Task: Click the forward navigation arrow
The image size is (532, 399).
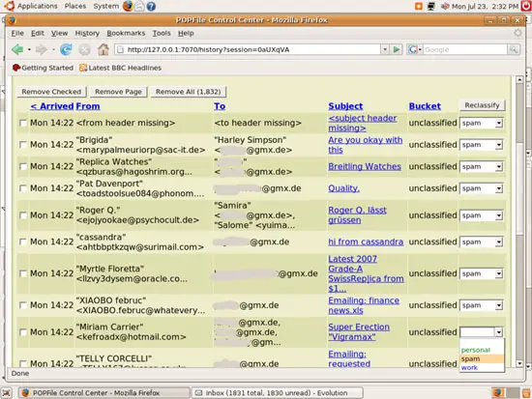Action: [x=42, y=49]
